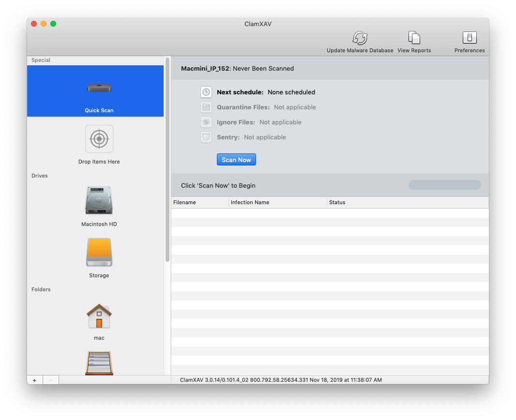Select Macintosh HD drive
The height and width of the screenshot is (420, 516).
coord(99,200)
